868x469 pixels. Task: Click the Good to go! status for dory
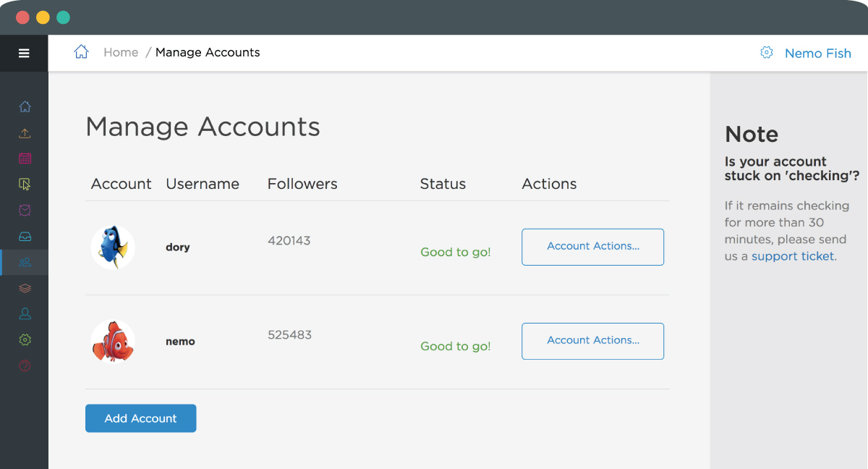(456, 252)
